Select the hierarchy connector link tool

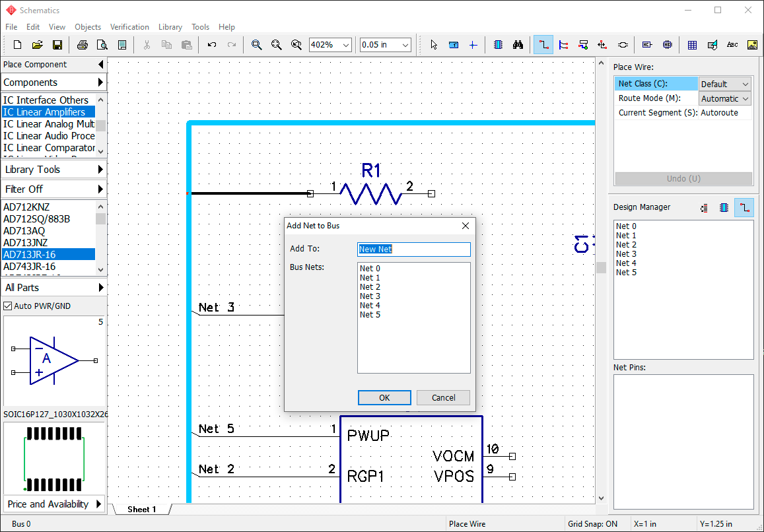tap(623, 45)
